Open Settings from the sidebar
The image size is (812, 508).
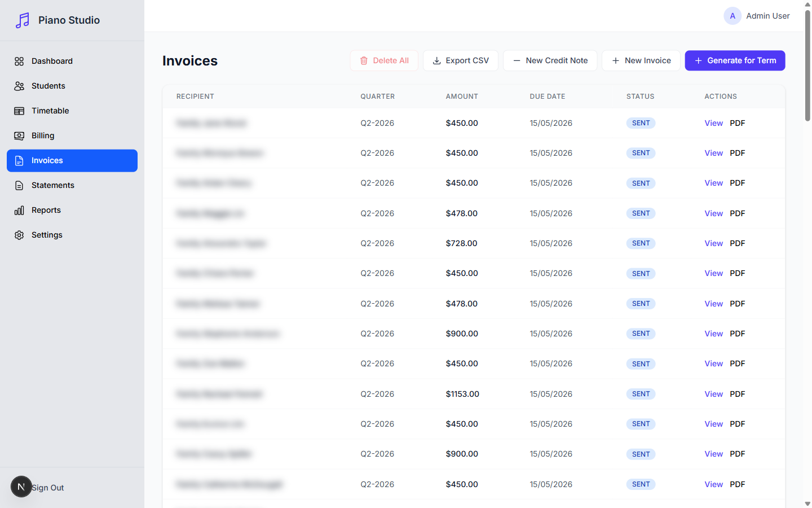(x=72, y=235)
